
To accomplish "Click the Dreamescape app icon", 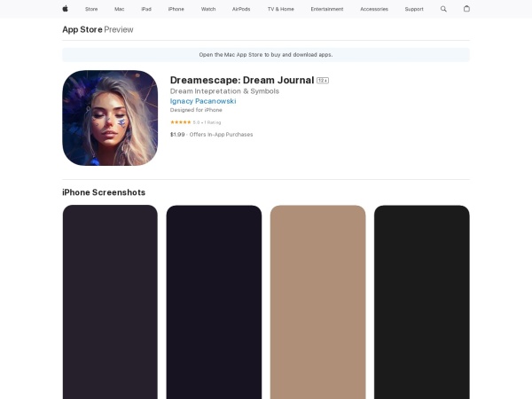I will coord(110,118).
